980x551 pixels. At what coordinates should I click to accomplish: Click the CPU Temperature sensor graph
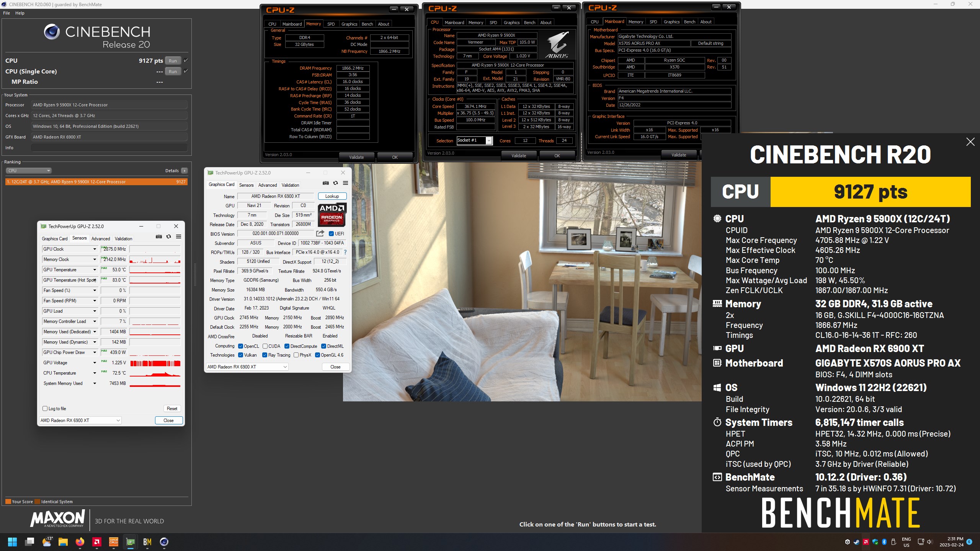coord(155,373)
